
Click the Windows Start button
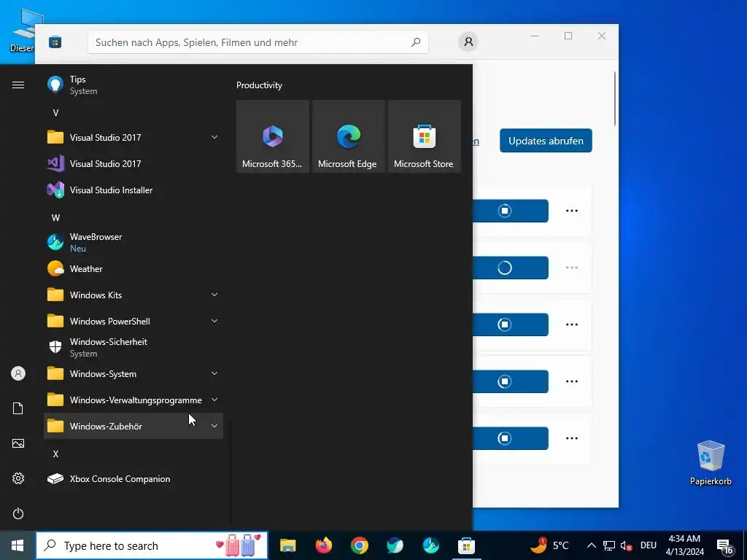click(x=18, y=545)
